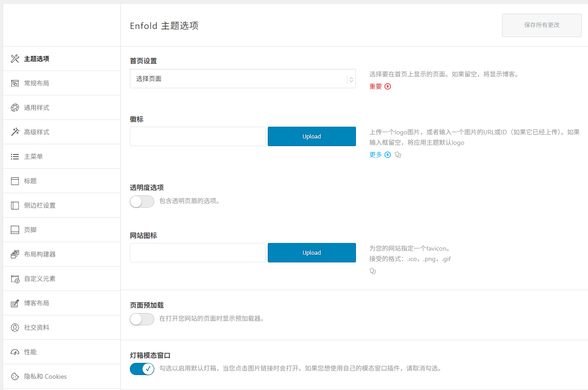Click the magic wand icon beside 高级样式
Screen dimensions: 588x390
15,132
